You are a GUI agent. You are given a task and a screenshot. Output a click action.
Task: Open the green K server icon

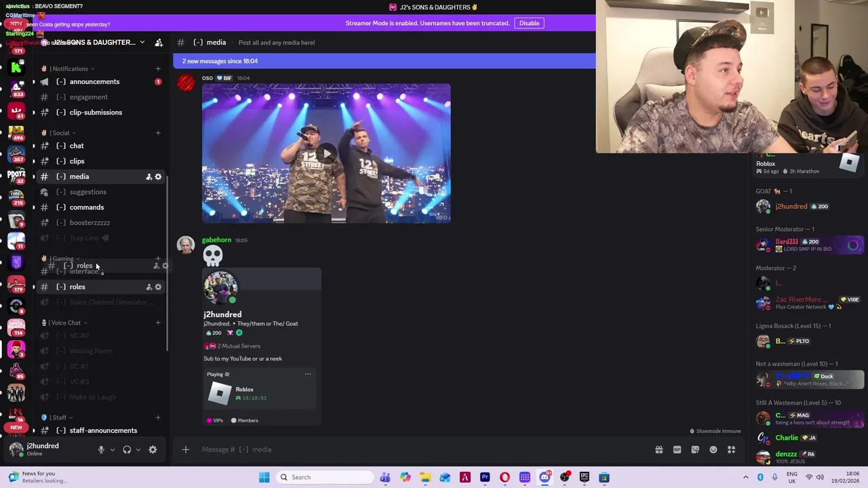click(x=16, y=67)
